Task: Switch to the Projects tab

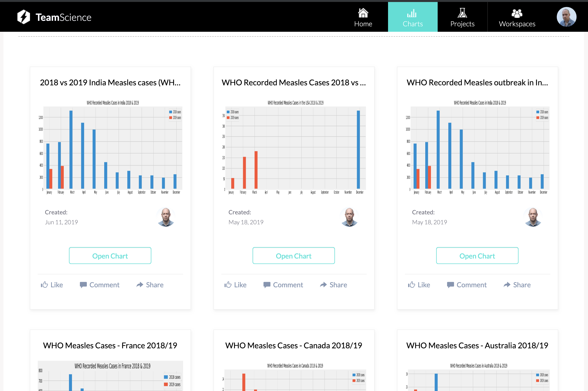Action: point(462,17)
